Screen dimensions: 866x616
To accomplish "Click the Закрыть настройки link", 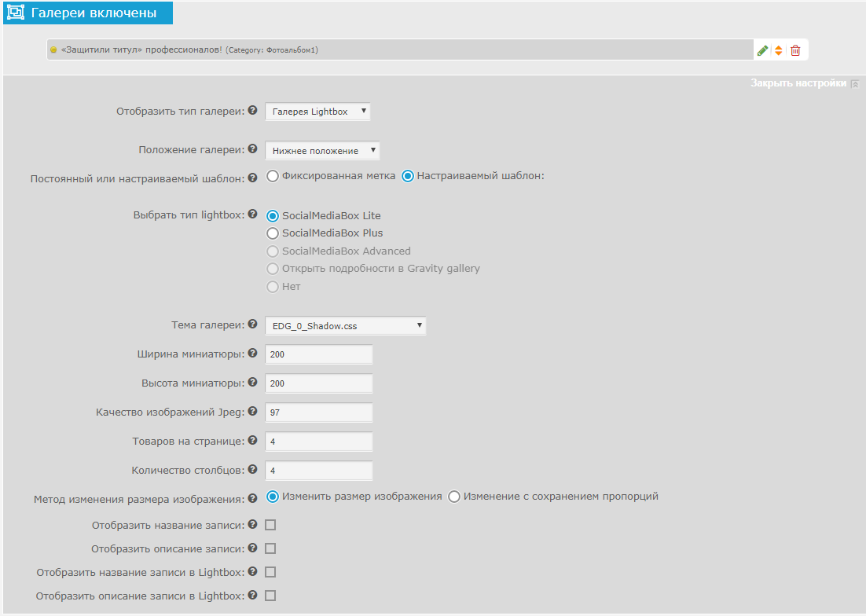I will click(x=798, y=83).
